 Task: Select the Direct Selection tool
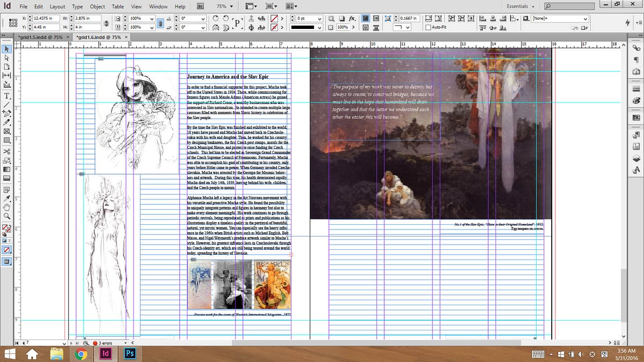(6, 58)
